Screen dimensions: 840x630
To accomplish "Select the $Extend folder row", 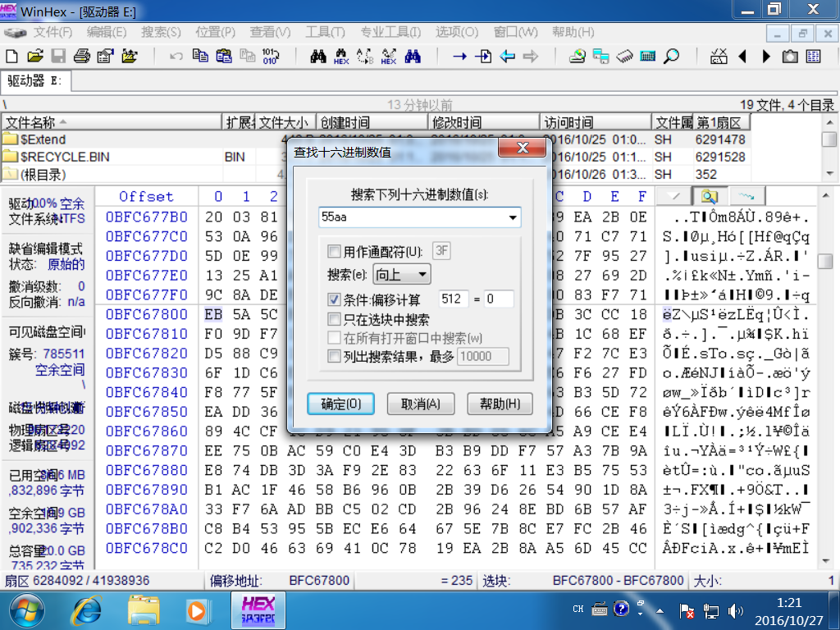I will (375, 139).
